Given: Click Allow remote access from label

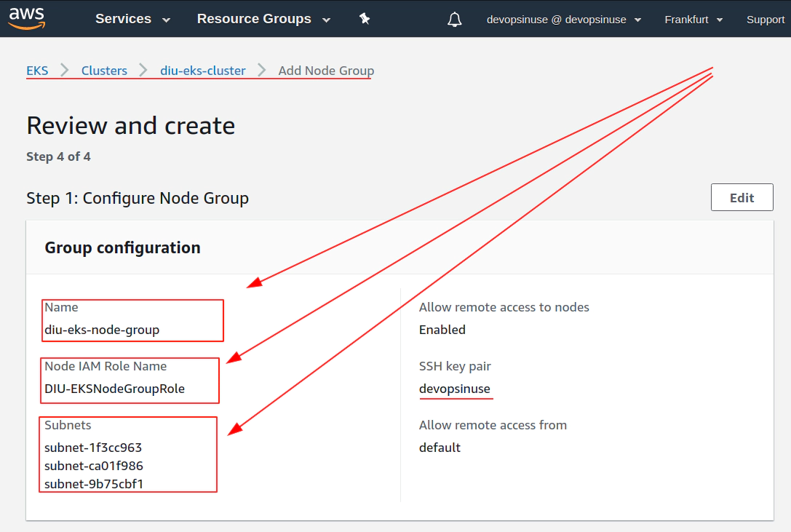Looking at the screenshot, I should pos(493,425).
